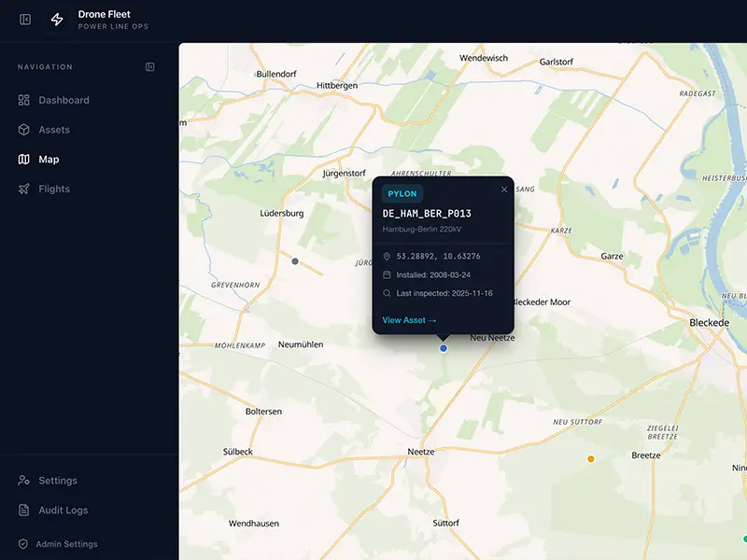Select the Assets cube icon
The width and height of the screenshot is (747, 560).
click(x=24, y=130)
